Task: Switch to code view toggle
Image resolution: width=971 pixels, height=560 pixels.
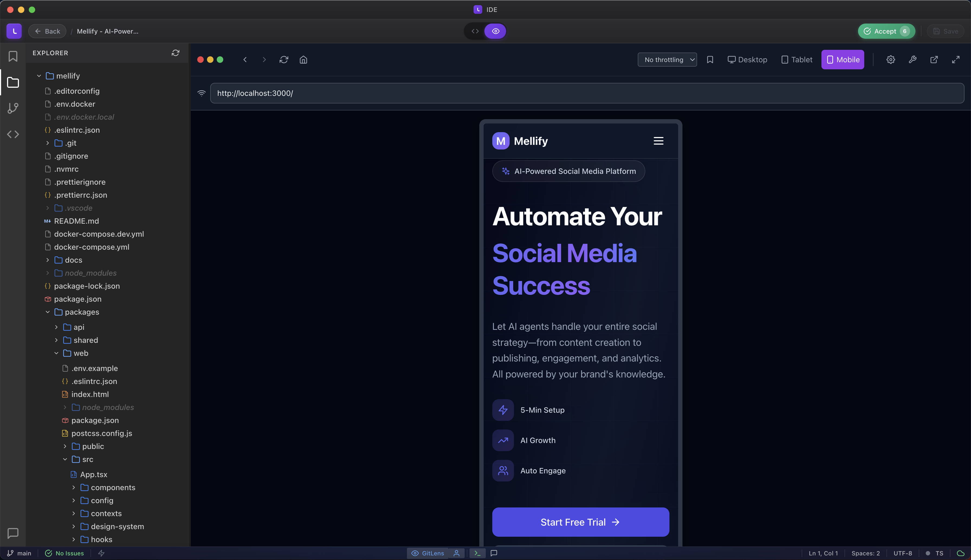Action: pos(475,31)
